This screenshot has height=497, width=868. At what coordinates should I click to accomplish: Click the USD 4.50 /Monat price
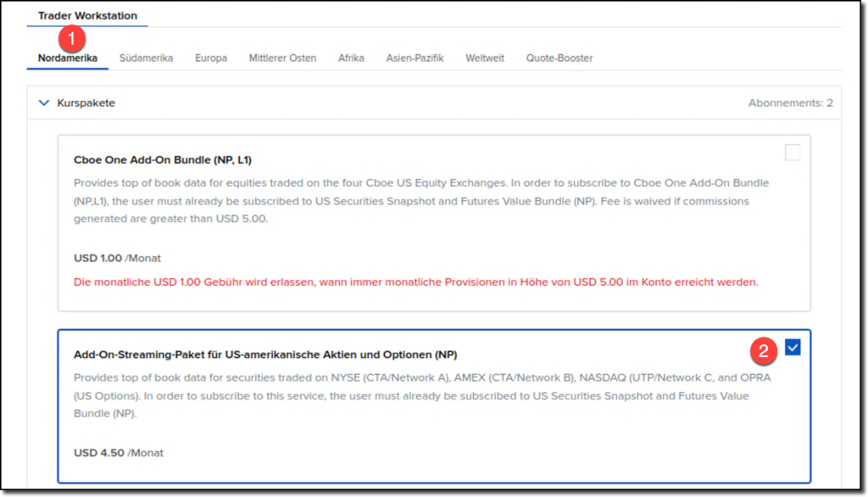(119, 453)
